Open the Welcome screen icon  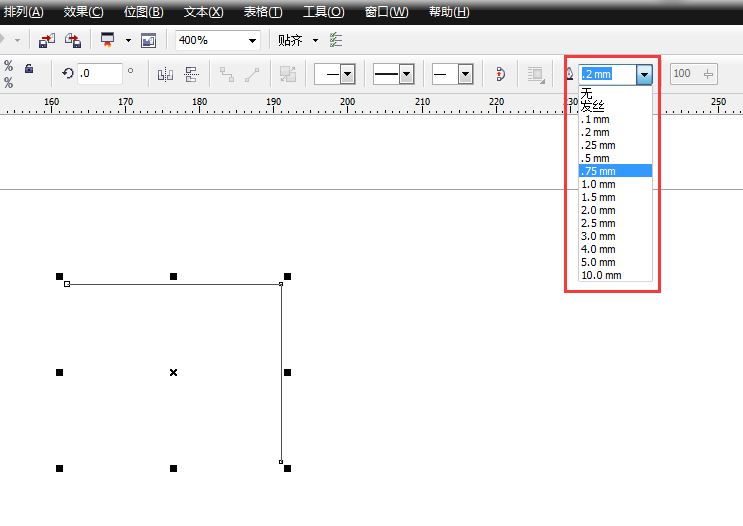(148, 41)
